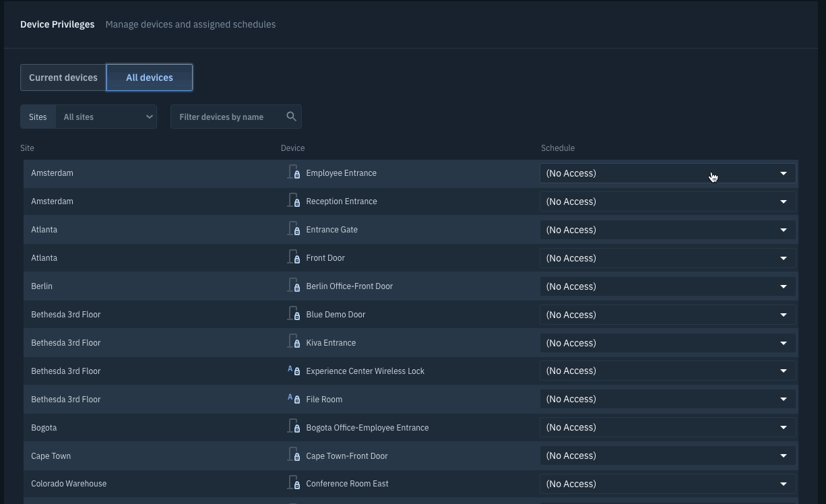Click the door lock icon beside Kiva Entrance
Viewport: 826px width, 504px height.
coord(294,342)
